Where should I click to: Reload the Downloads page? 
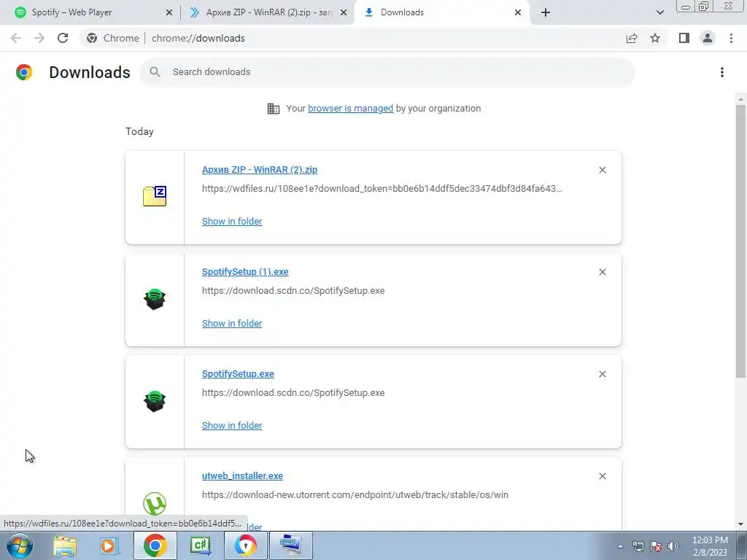tap(63, 38)
